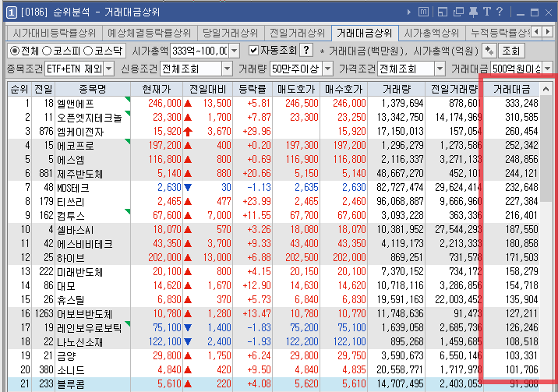Image resolution: width=558 pixels, height=392 pixels.
Task: Open the 종목조건 ETF+ETN 제외 dropdown
Action: 109,69
